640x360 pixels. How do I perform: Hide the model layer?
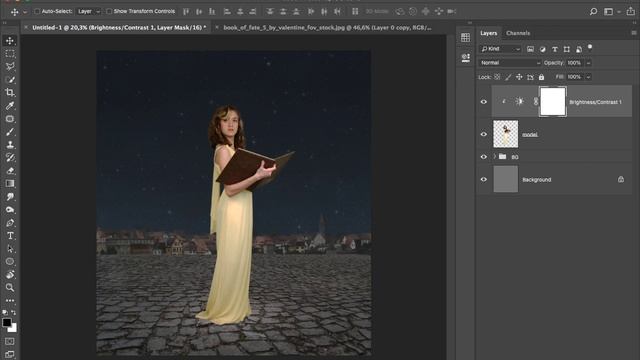point(484,134)
